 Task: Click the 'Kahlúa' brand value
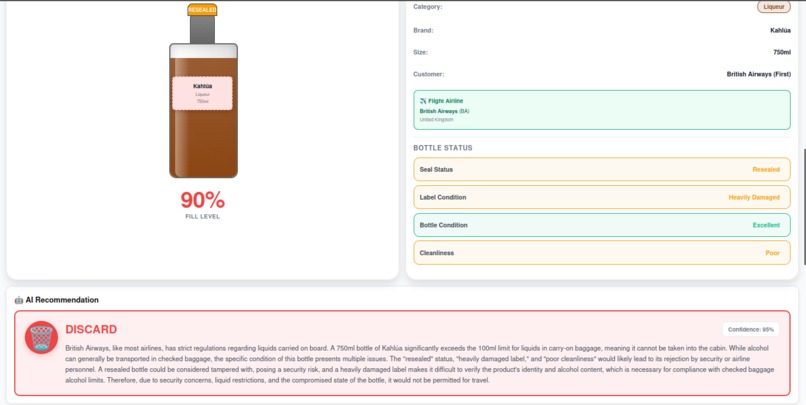click(780, 30)
